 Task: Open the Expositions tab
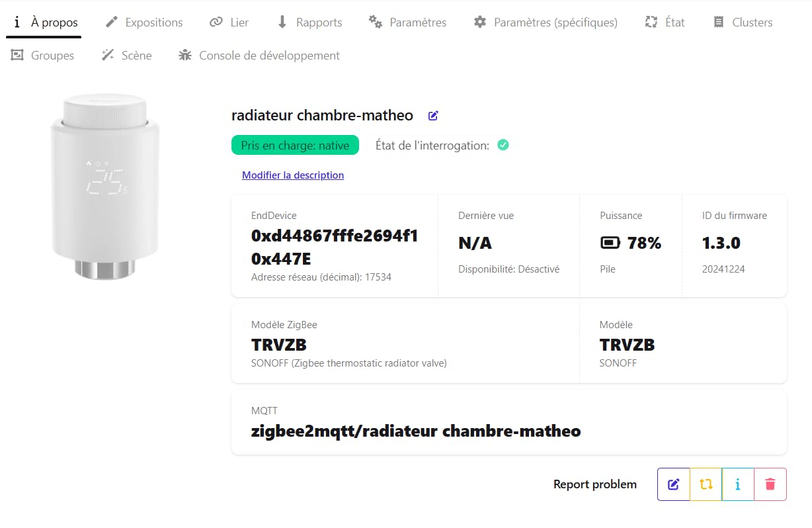[x=144, y=22]
